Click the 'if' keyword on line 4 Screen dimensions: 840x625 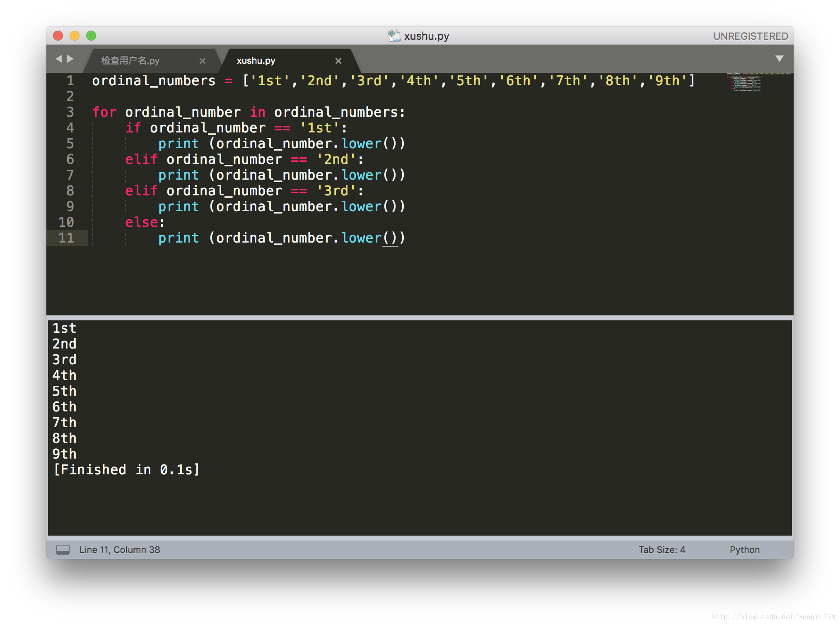point(133,127)
